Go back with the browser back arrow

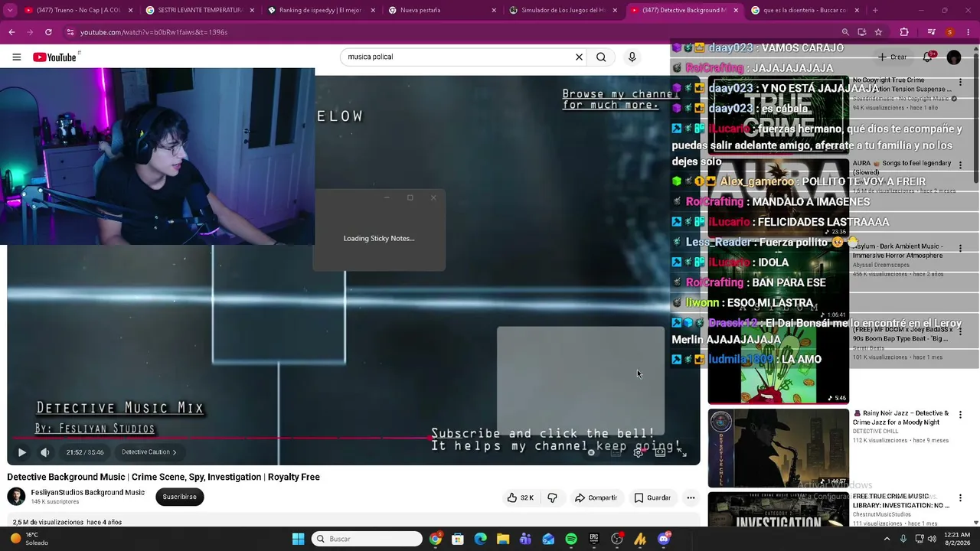(x=11, y=32)
